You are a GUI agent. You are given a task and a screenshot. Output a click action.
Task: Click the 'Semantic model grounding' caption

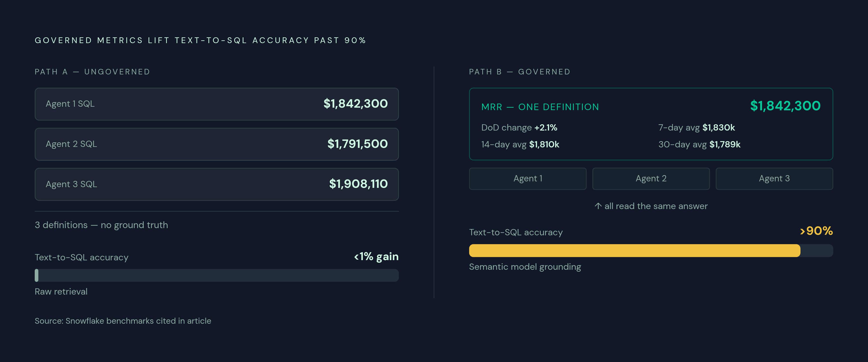(x=525, y=267)
